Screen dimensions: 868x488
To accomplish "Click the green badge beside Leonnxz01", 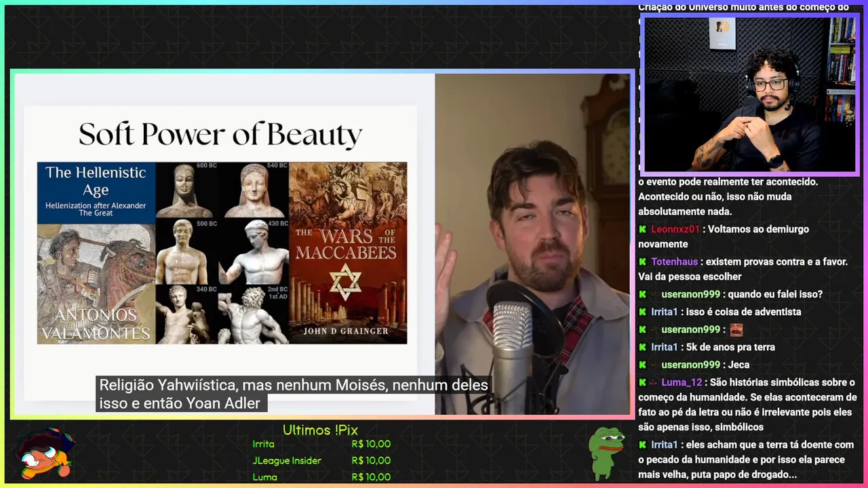I will click(642, 230).
